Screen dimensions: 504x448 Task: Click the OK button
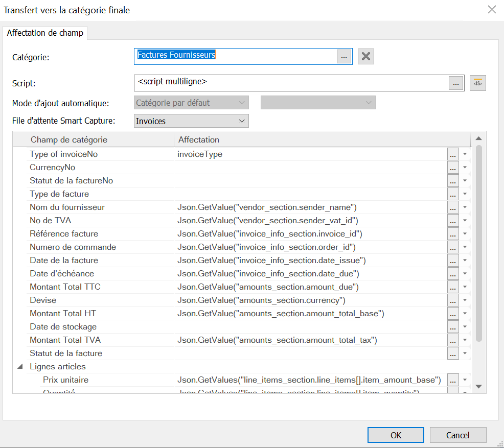coord(396,435)
